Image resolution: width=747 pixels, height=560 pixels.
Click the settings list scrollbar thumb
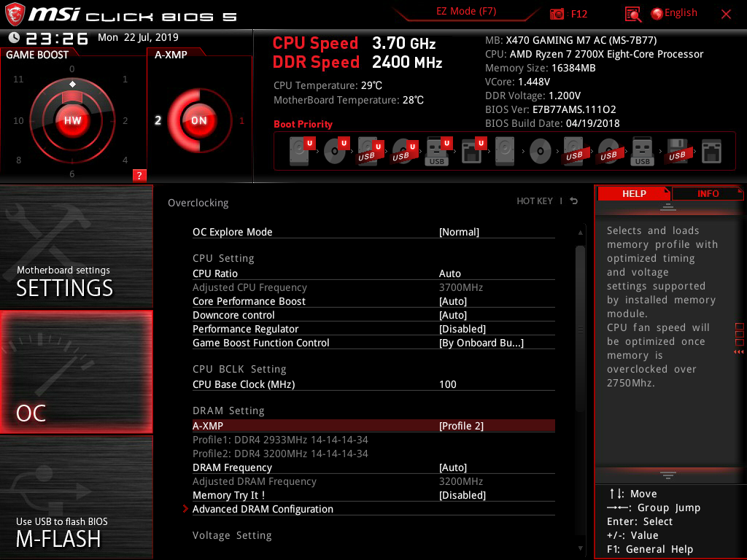580,329
